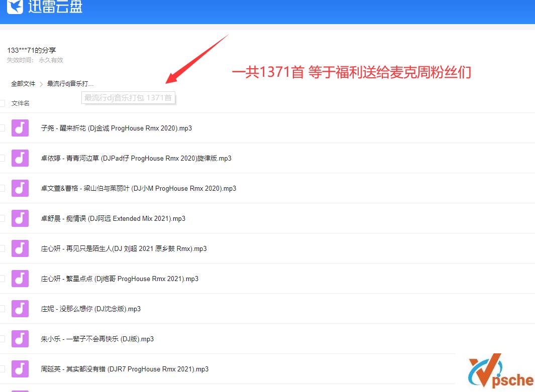535x392 pixels.
Task: Open file name 朱小乐 - 一辈子不会再快乐 (DJ版).mp3
Action: pyautogui.click(x=97, y=339)
